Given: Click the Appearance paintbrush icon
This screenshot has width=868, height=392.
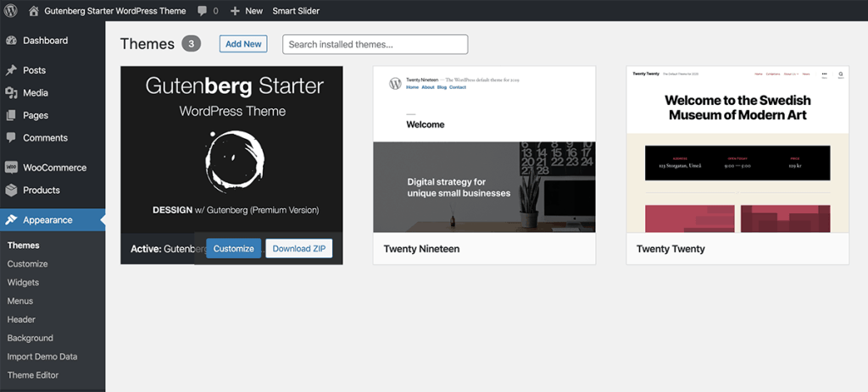Looking at the screenshot, I should (x=11, y=219).
